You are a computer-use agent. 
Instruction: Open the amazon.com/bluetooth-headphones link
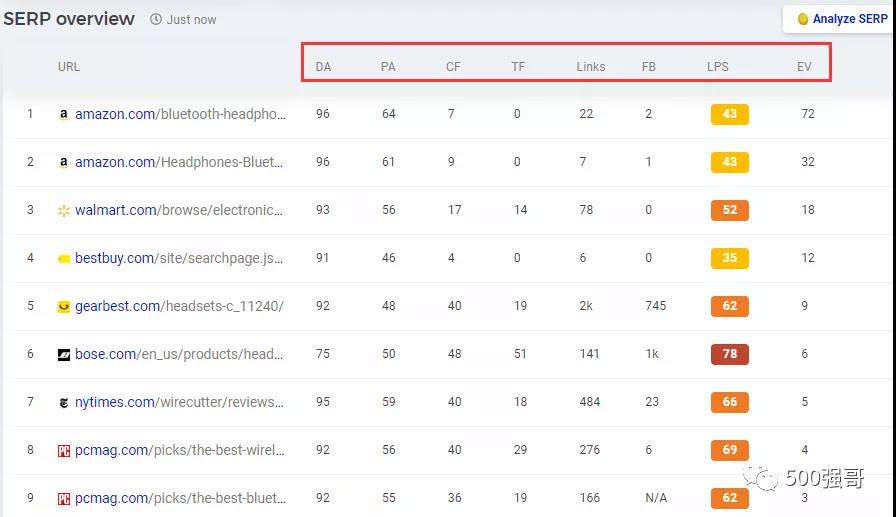180,114
